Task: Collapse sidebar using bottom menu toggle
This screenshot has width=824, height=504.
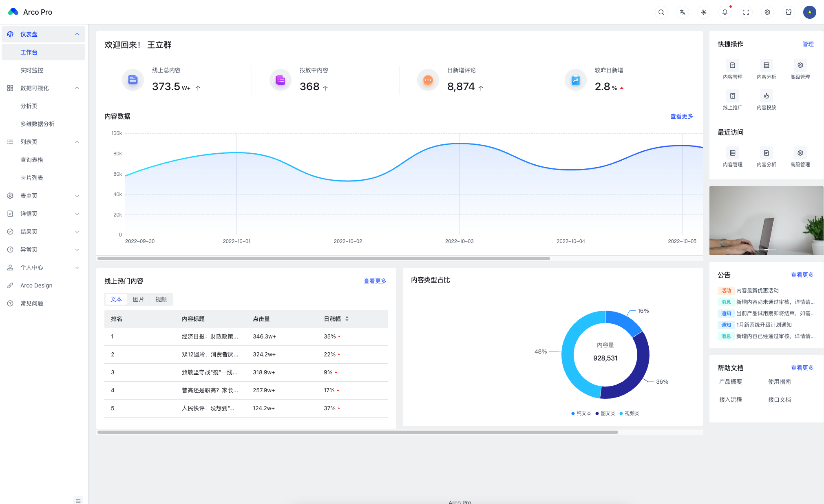Action: coord(78,500)
